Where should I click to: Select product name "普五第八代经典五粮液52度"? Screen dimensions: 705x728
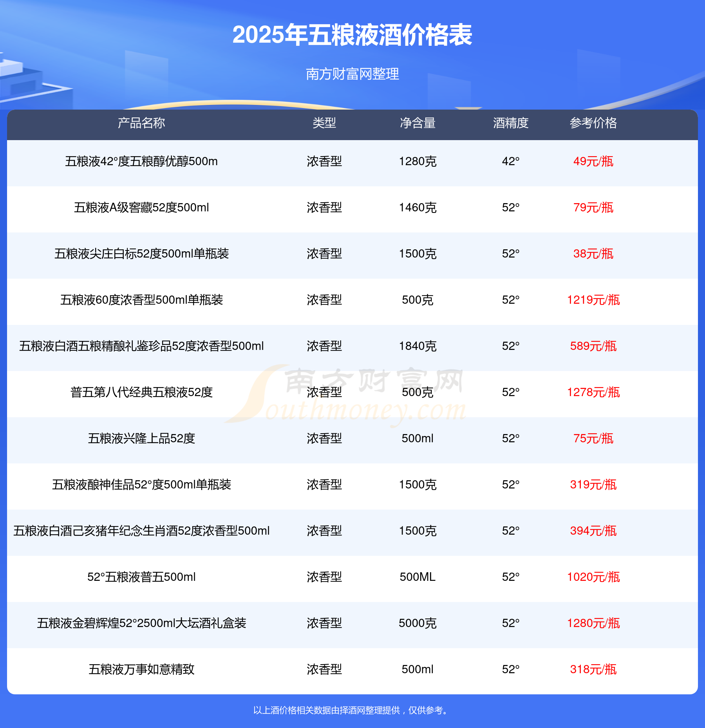[x=141, y=392]
